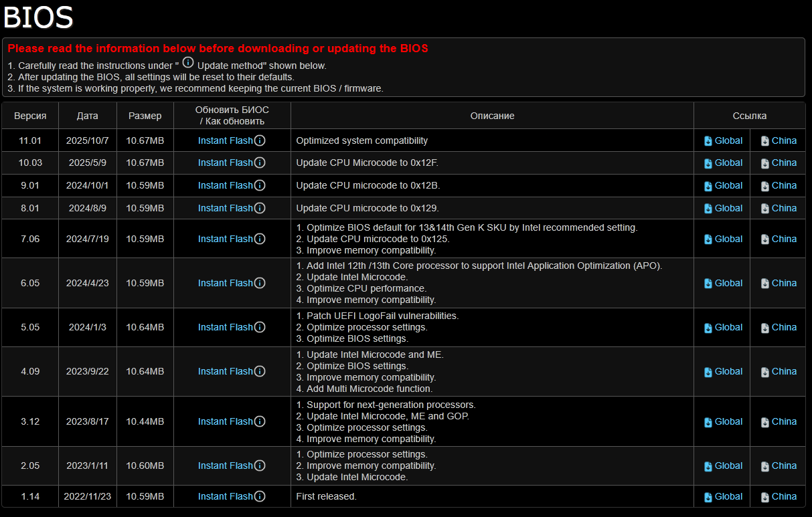Download Global BIOS version 11.01
812x517 pixels.
pyautogui.click(x=728, y=140)
